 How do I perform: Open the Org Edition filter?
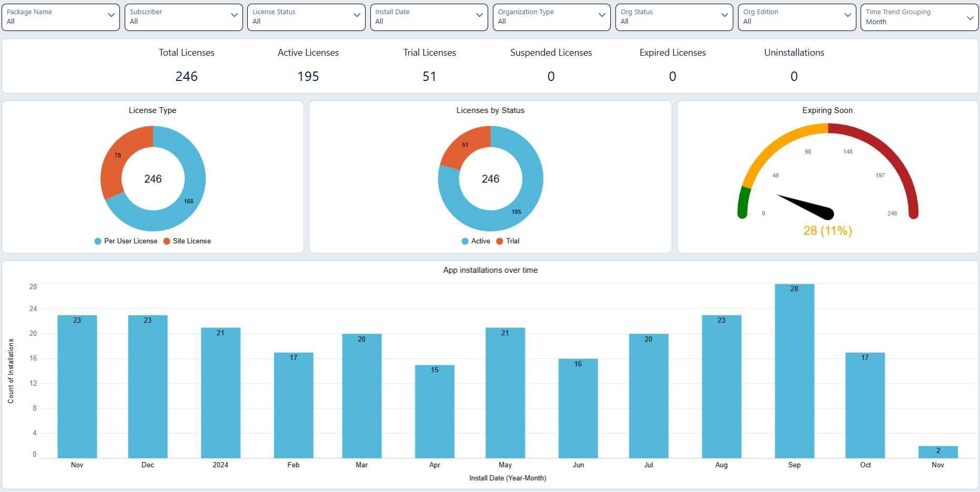(x=796, y=17)
